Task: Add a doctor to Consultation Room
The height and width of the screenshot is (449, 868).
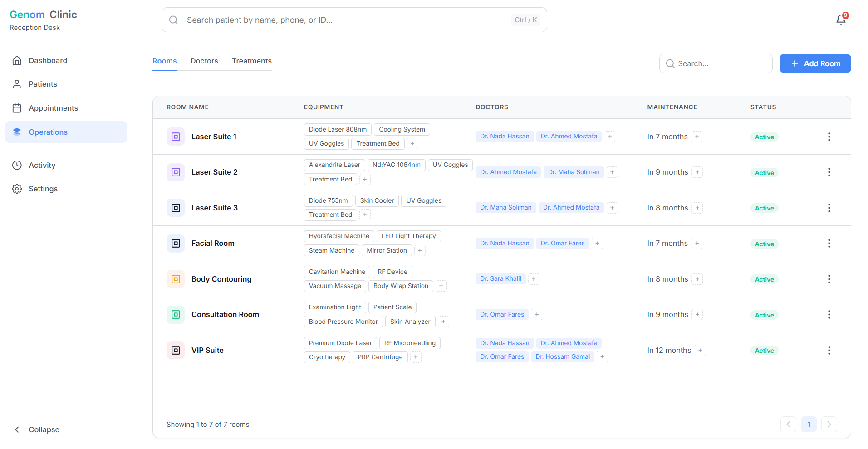Action: click(x=537, y=314)
